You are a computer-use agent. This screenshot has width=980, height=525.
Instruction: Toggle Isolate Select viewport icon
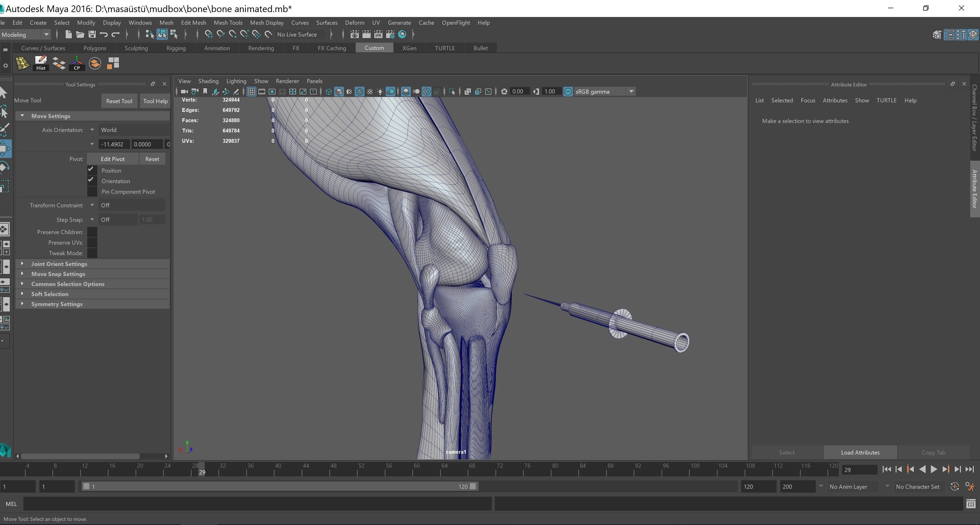[452, 92]
